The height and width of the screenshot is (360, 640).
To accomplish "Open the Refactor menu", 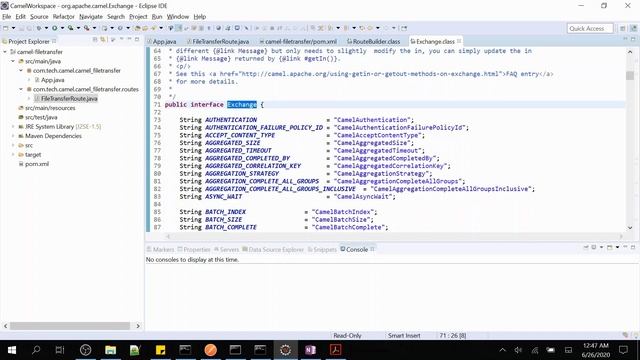I will tap(63, 17).
